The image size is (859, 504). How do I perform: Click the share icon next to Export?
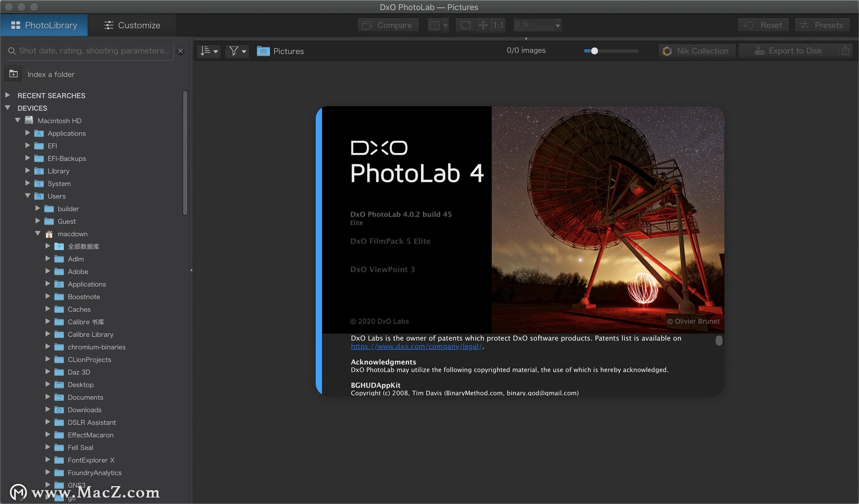(845, 51)
